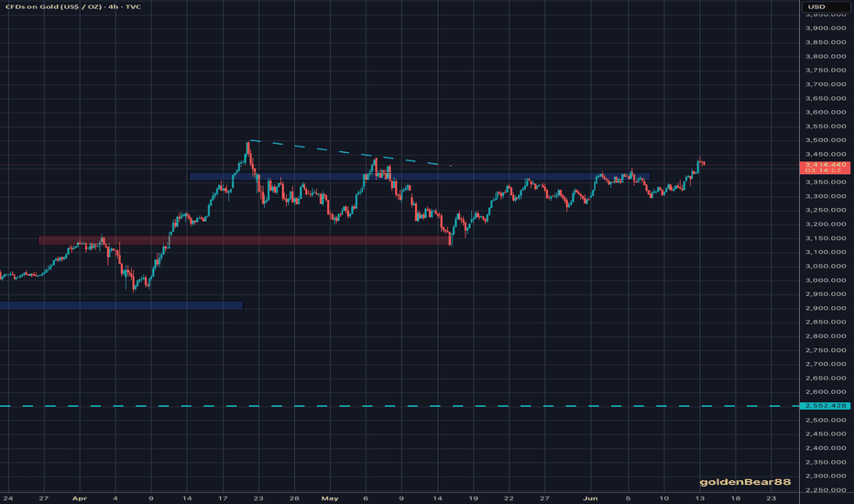Click the Jun label on time axis
Viewport: 854px width, 504px height.
tap(590, 498)
